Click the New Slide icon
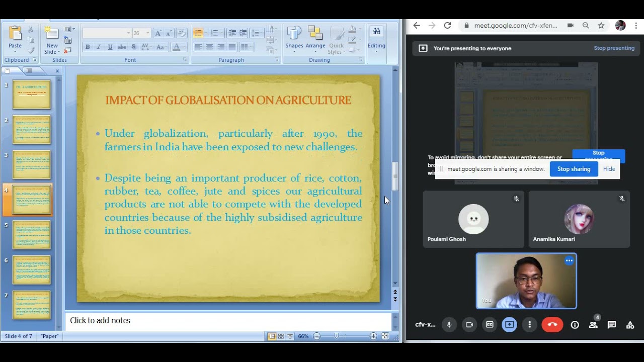 pyautogui.click(x=51, y=34)
